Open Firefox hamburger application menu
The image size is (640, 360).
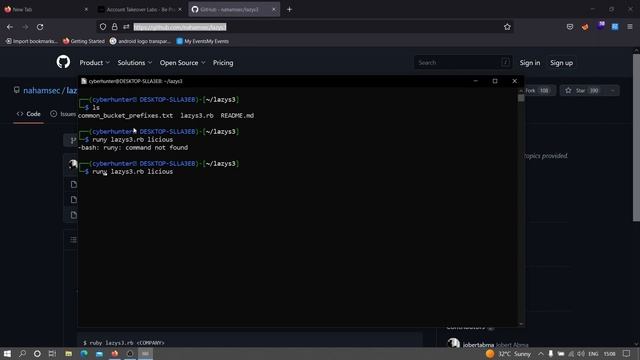[x=630, y=27]
